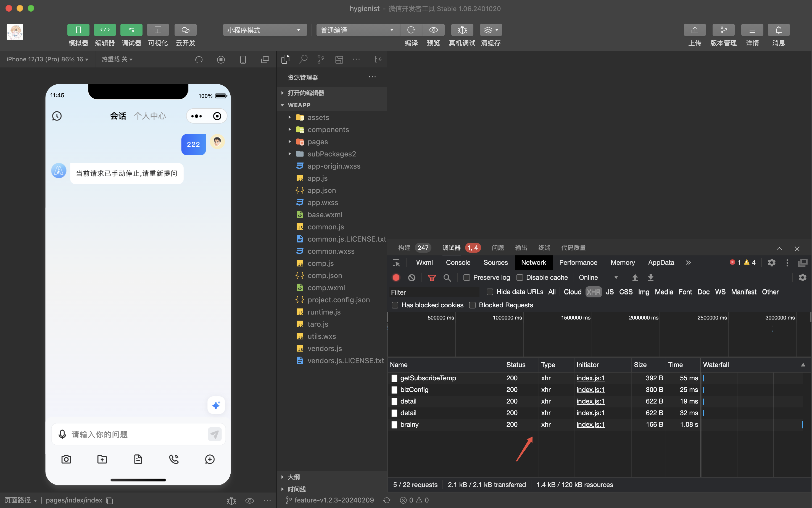Click the Compile refresh icon

(411, 30)
